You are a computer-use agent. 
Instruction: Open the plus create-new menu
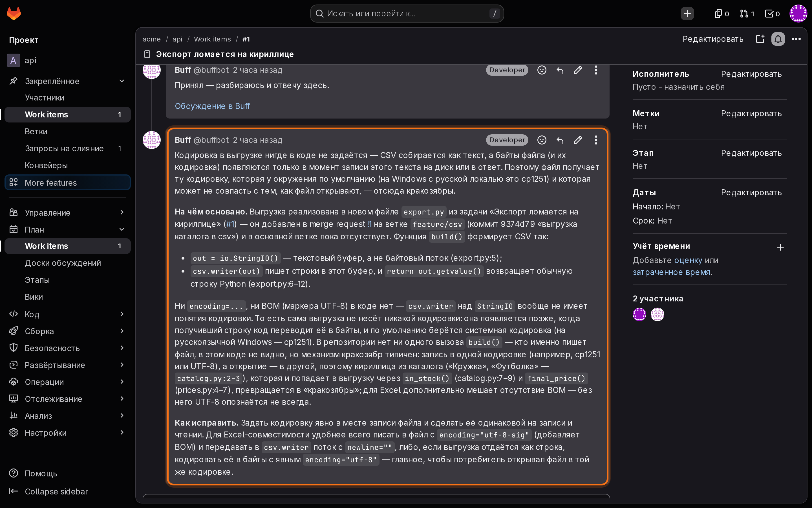687,14
